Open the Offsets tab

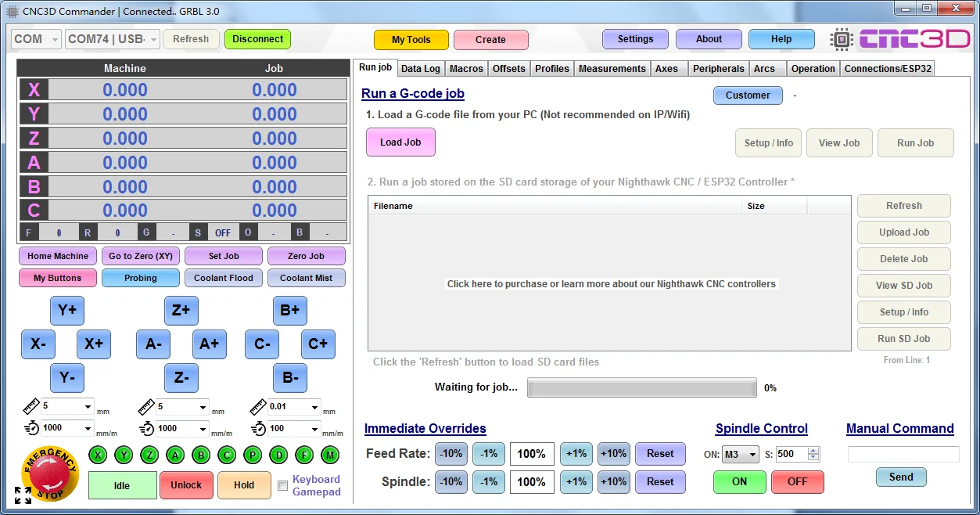509,69
